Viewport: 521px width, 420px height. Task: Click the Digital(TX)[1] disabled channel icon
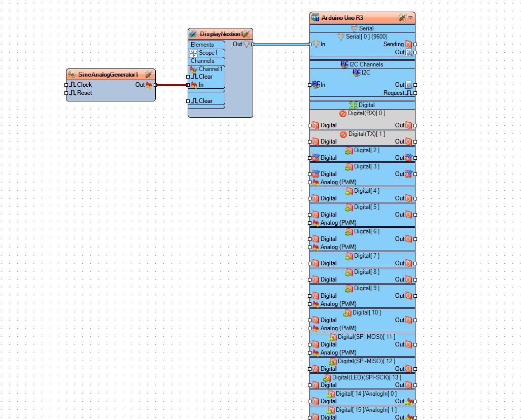pyautogui.click(x=343, y=134)
